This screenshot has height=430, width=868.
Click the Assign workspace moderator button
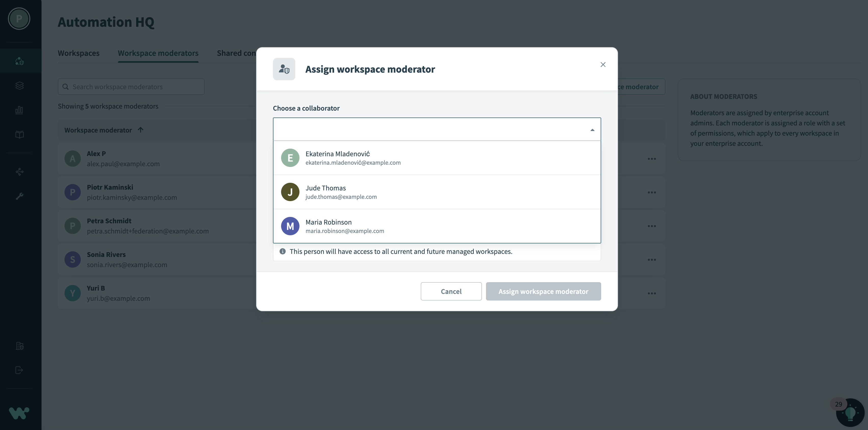coord(543,291)
